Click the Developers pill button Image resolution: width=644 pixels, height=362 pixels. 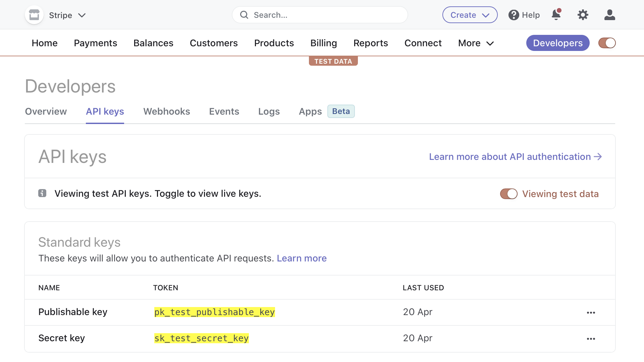click(x=557, y=43)
